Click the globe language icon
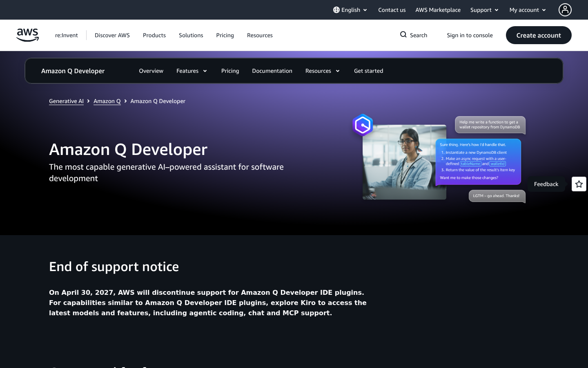The height and width of the screenshot is (368, 588). coord(336,10)
